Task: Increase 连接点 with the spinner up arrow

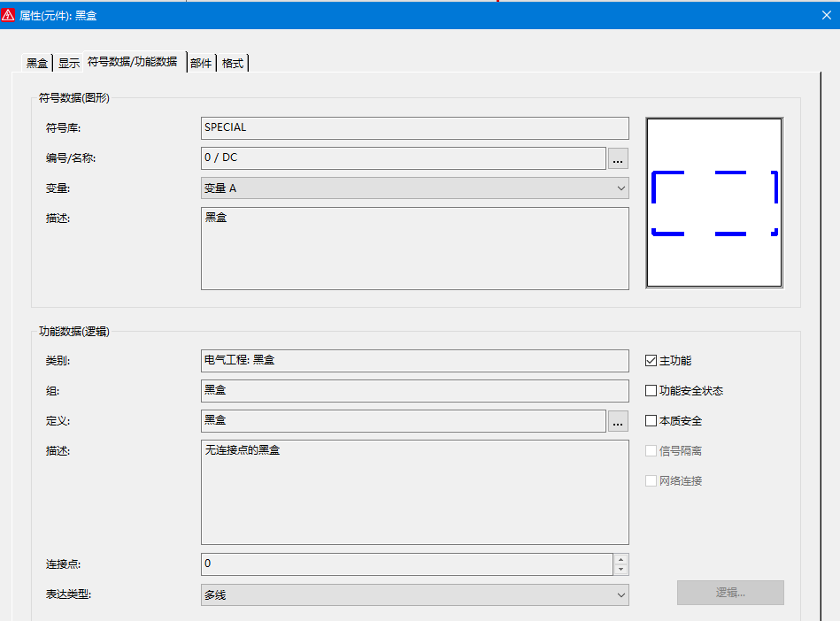Action: (620, 559)
